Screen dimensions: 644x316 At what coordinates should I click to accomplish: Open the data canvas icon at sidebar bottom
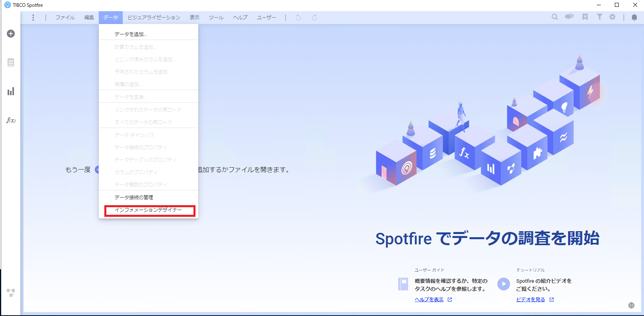[11, 292]
